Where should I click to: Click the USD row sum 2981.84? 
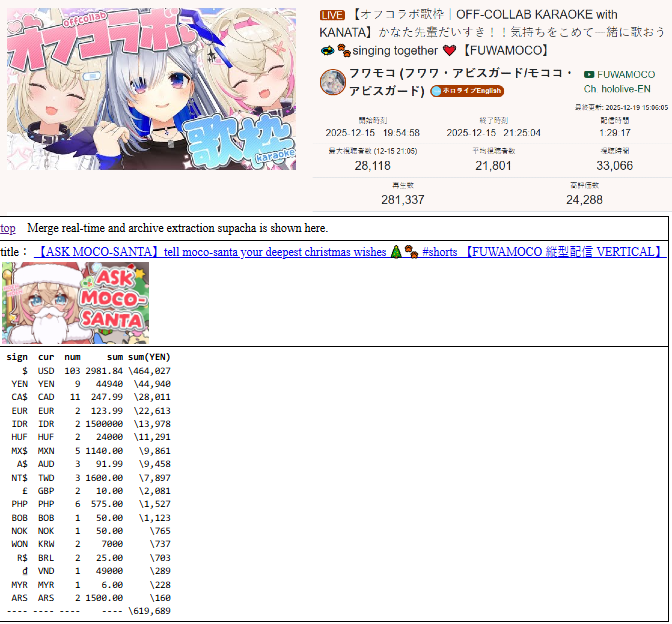tap(104, 371)
